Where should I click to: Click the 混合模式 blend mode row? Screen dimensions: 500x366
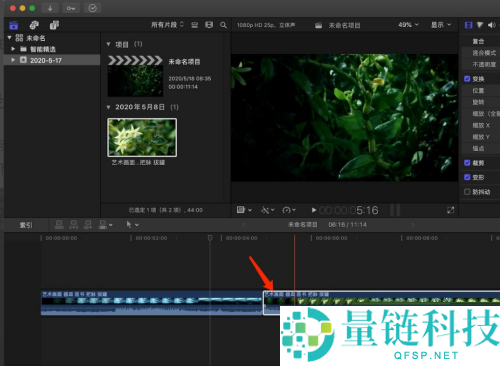point(480,53)
